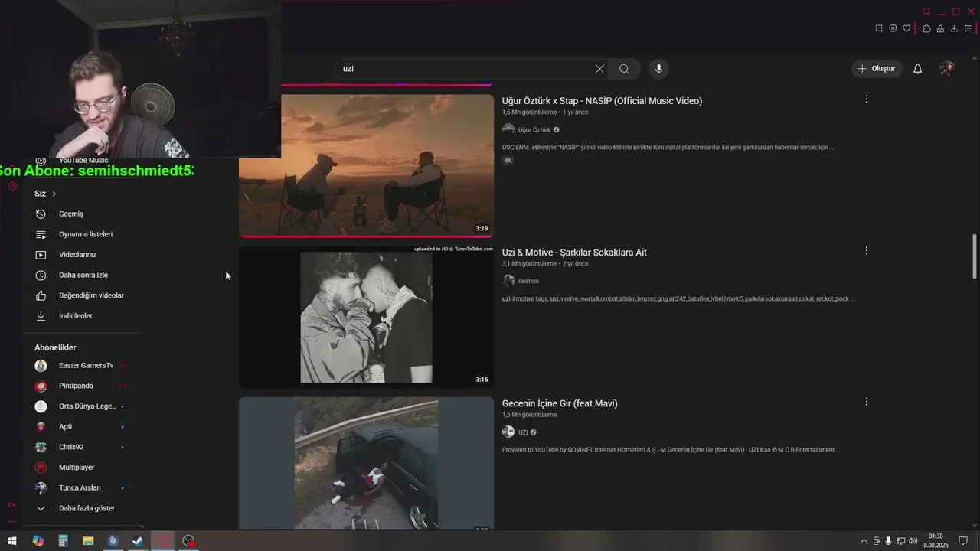This screenshot has height=551, width=980.
Task: Open the UZI channel name
Action: pos(523,432)
